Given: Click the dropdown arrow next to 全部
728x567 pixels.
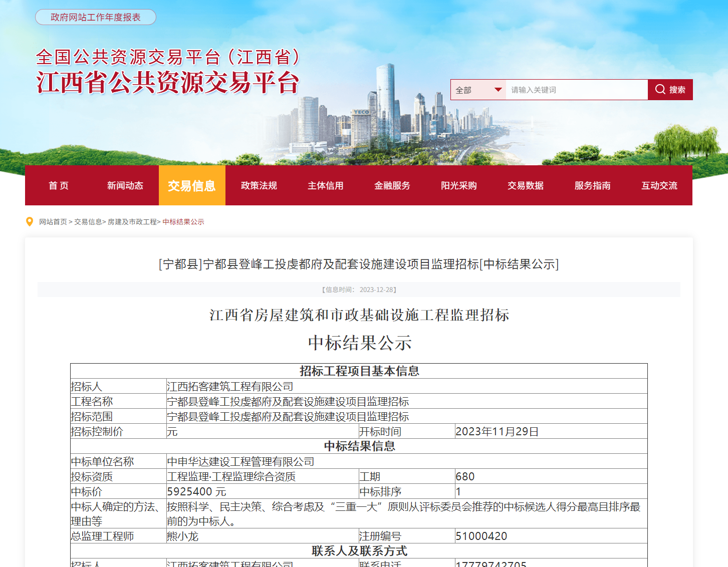Looking at the screenshot, I should click(498, 89).
